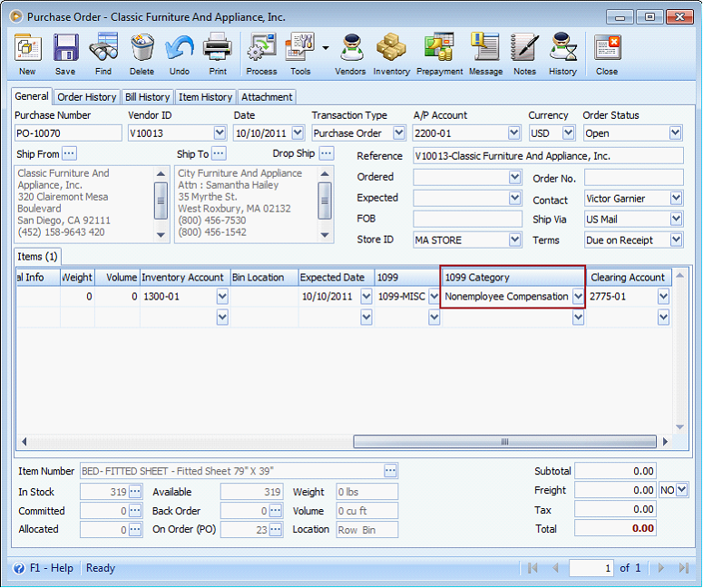Click the Order No. field
The image size is (703, 588).
[x=633, y=177]
